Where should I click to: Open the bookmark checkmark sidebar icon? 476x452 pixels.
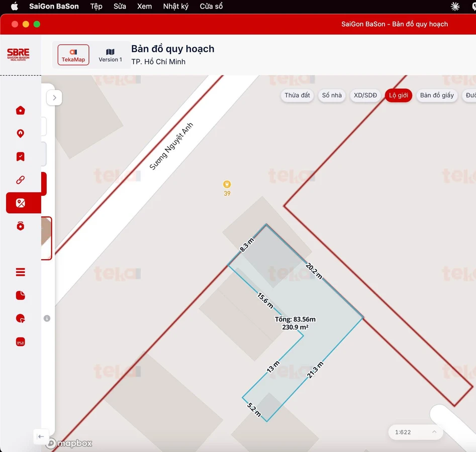pos(20,157)
